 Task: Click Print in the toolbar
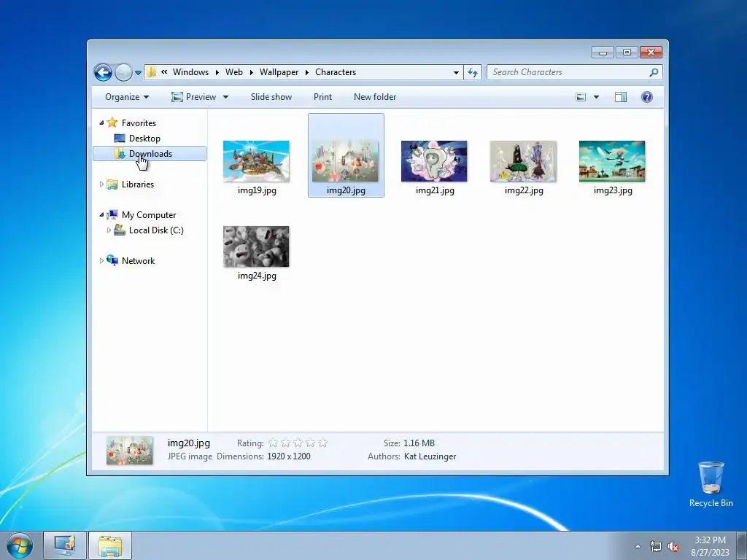pos(322,97)
